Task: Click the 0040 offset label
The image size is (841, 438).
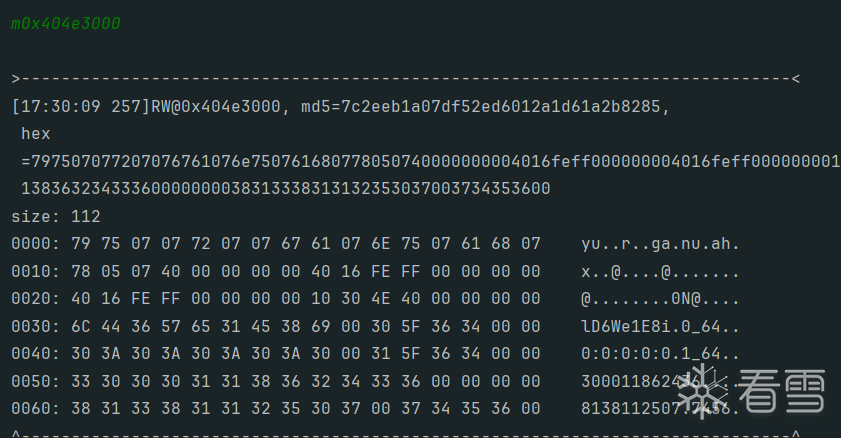Action: point(30,354)
